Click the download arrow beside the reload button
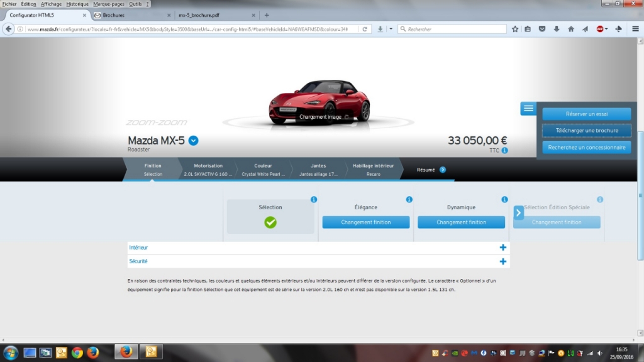The image size is (644, 362). point(380,29)
